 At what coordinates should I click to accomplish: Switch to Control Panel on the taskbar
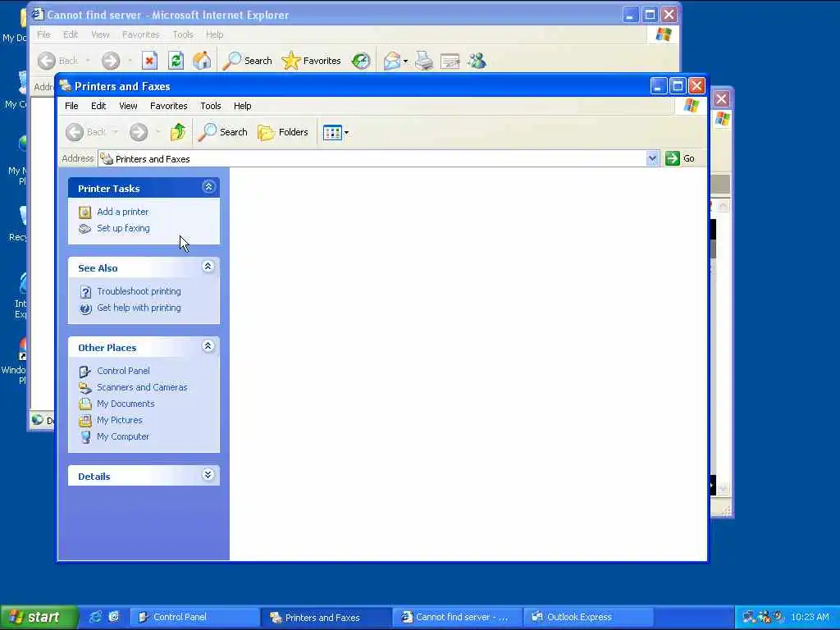point(195,617)
